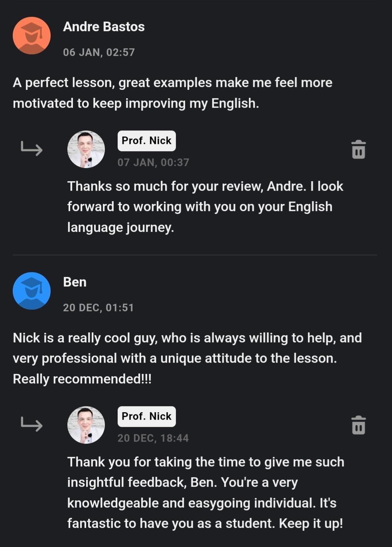Delete Prof. Nick's reply to Andre
Image resolution: width=392 pixels, height=547 pixels.
358,150
